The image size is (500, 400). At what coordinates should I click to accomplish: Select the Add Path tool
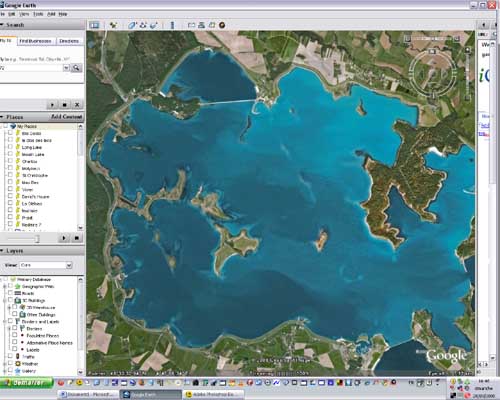pyautogui.click(x=143, y=25)
